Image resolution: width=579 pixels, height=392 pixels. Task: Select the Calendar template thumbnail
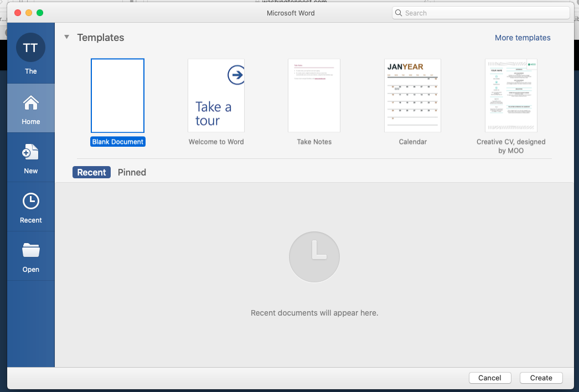(412, 95)
